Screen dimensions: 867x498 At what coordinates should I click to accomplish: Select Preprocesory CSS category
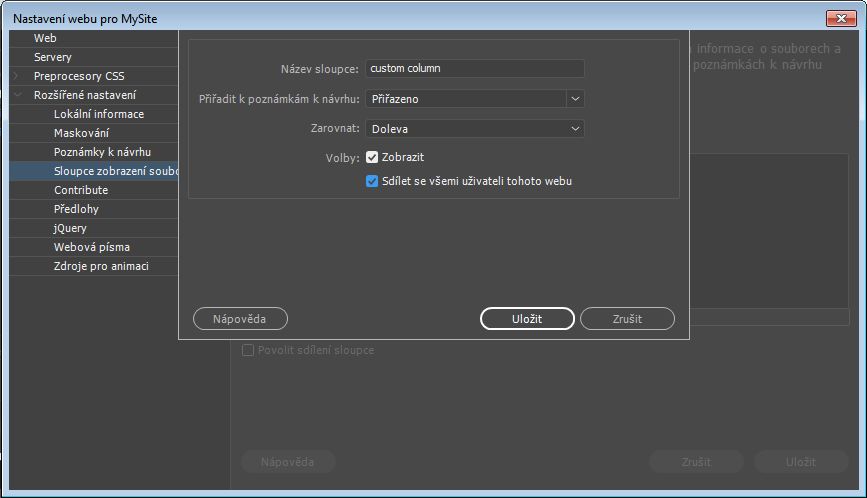pos(93,76)
